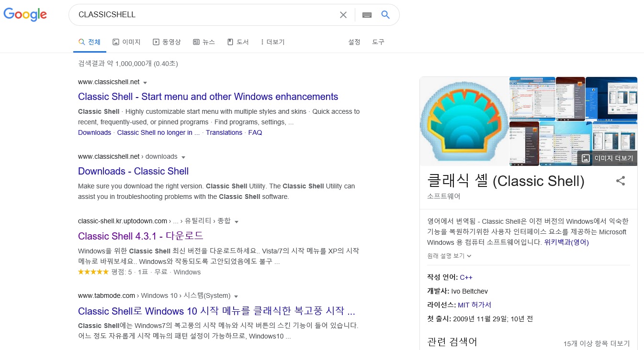This screenshot has width=644, height=350.
Task: Click the Downloads sitelink
Action: (x=94, y=132)
